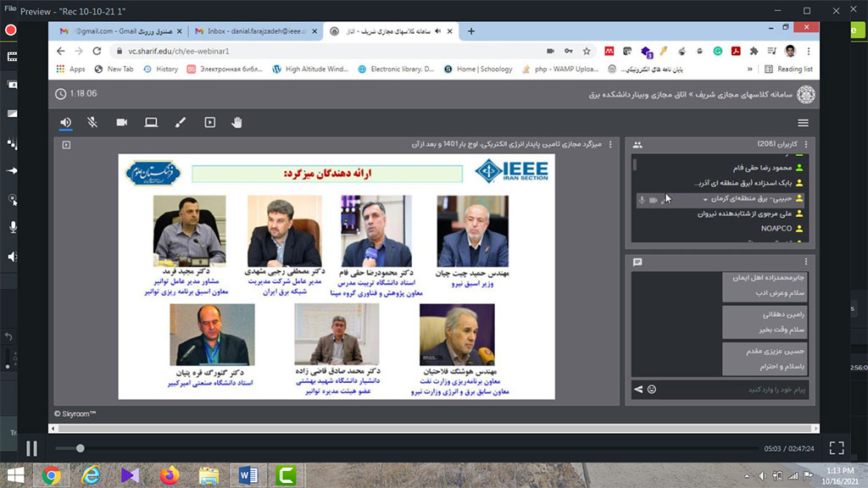Select user NOAPCO in users list
Screen dimensions: 868x488
tap(776, 229)
